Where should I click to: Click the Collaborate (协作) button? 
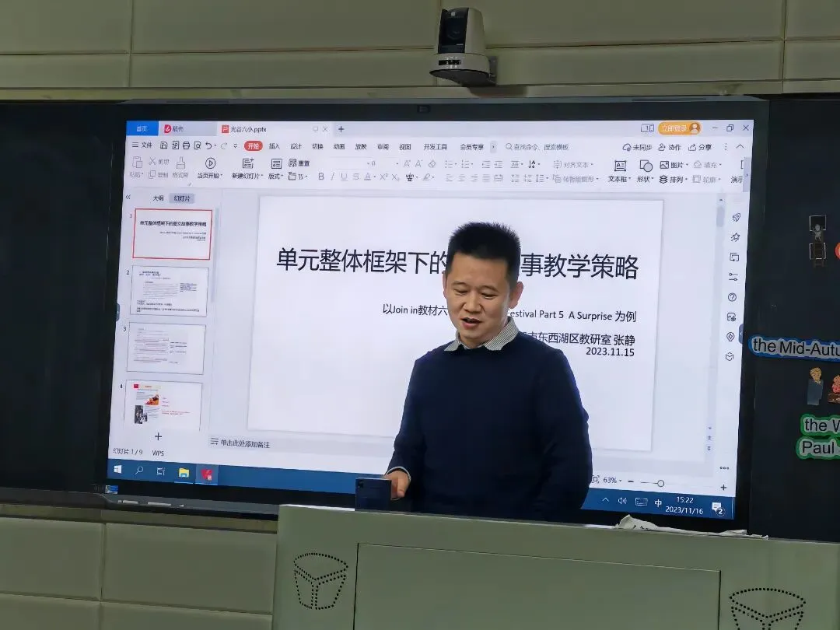[x=669, y=147]
